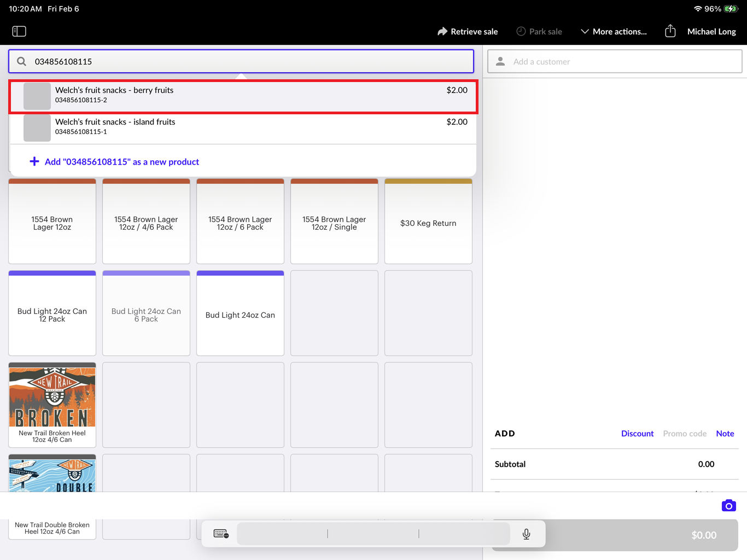Click the Note link

pyautogui.click(x=725, y=433)
